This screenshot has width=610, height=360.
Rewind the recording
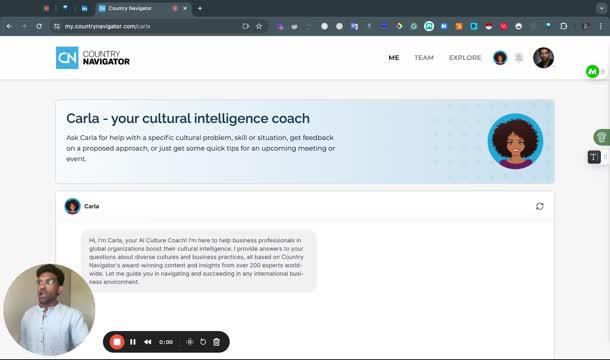(148, 342)
